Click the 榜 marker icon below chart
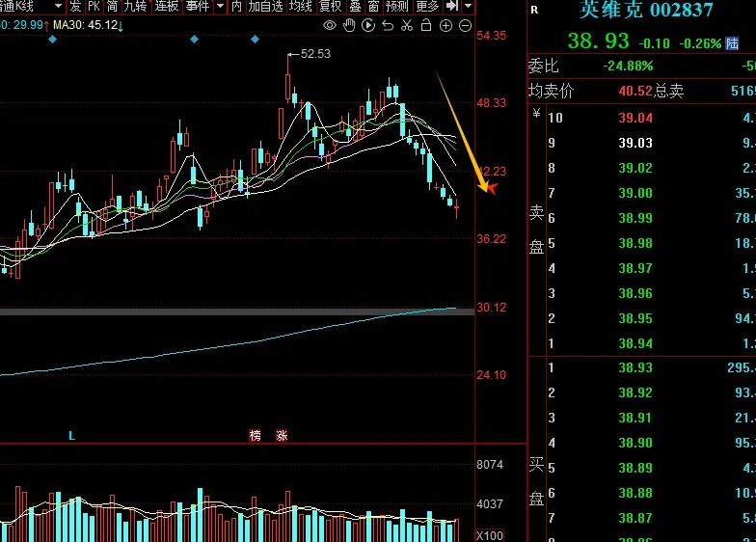The height and width of the screenshot is (542, 756). pos(255,436)
